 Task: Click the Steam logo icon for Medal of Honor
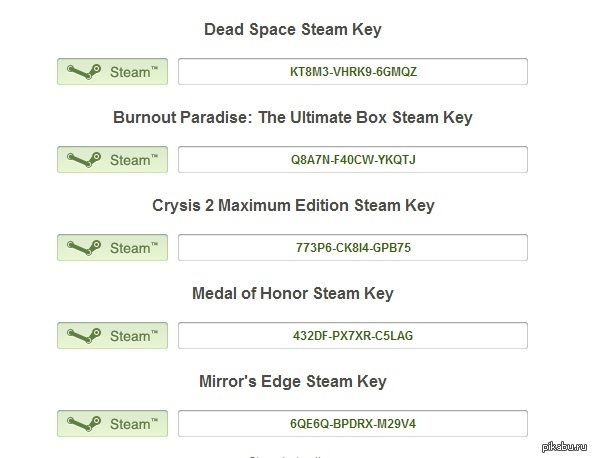point(84,336)
